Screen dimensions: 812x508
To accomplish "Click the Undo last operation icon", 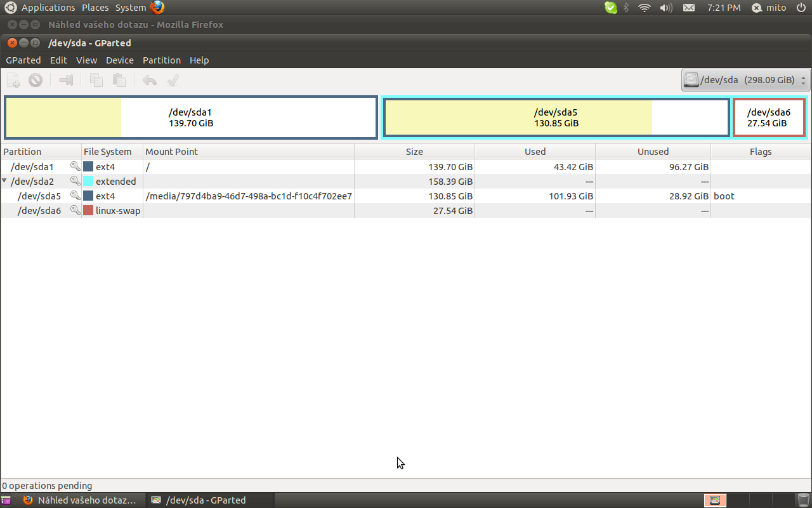I will tap(150, 80).
